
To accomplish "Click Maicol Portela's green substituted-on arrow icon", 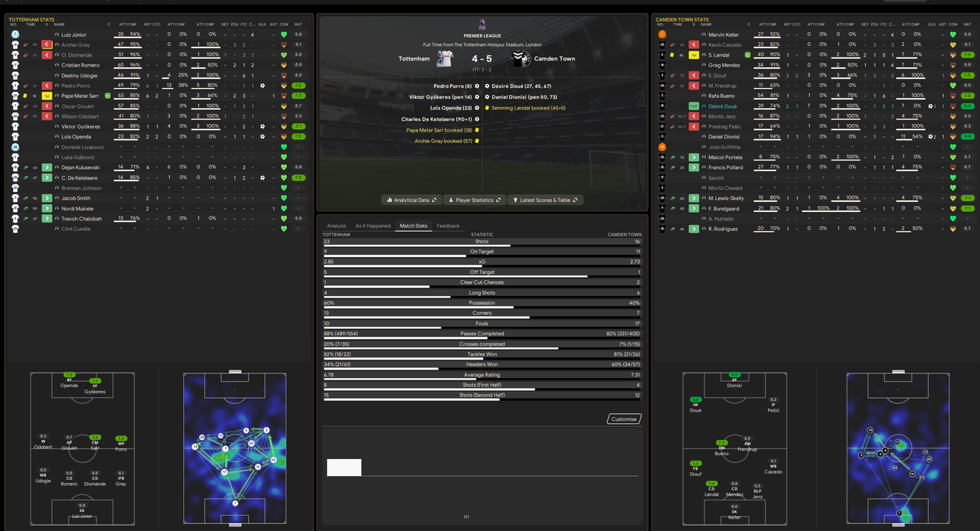I will (x=694, y=157).
